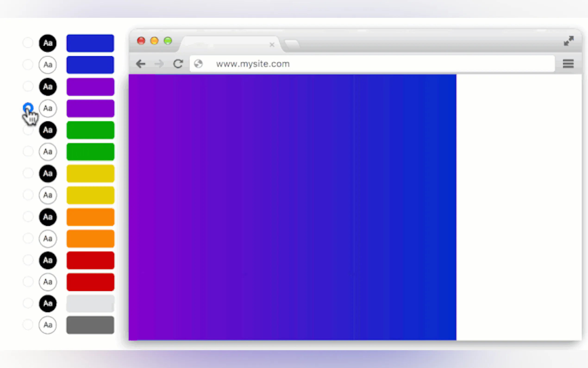Pick the purple swatch next to white Aa
588x368 pixels.
tap(90, 108)
